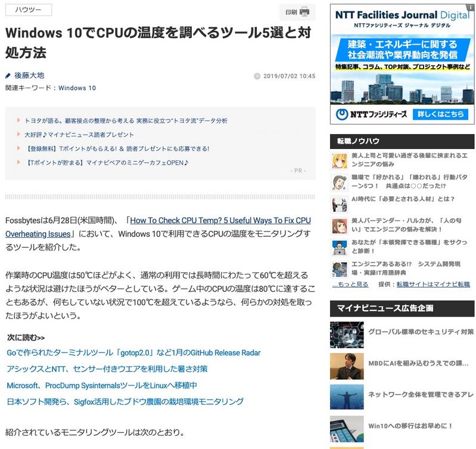
Task: Open あなたが「本領発揮できる職種」 article
Action: click(409, 246)
